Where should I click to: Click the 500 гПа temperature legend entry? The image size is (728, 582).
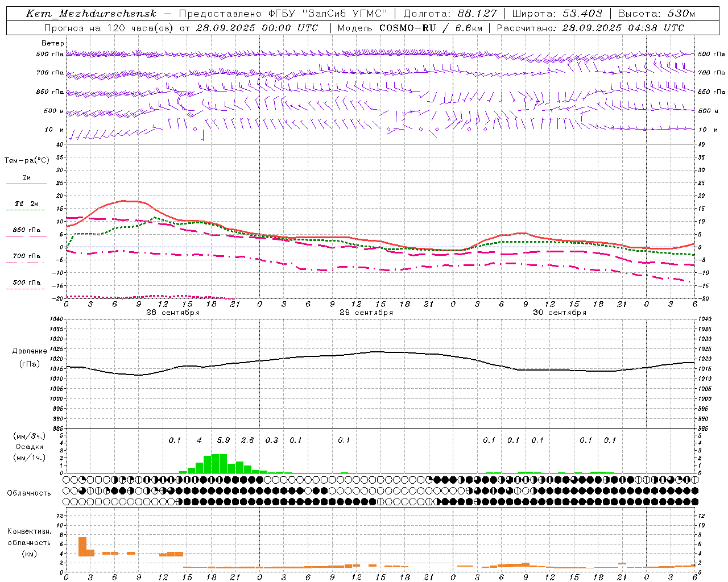(x=27, y=282)
